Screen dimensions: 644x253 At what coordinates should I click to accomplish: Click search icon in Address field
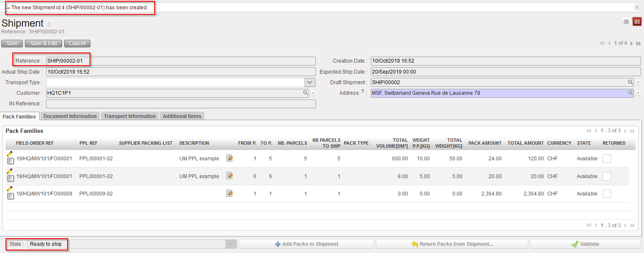[630, 93]
